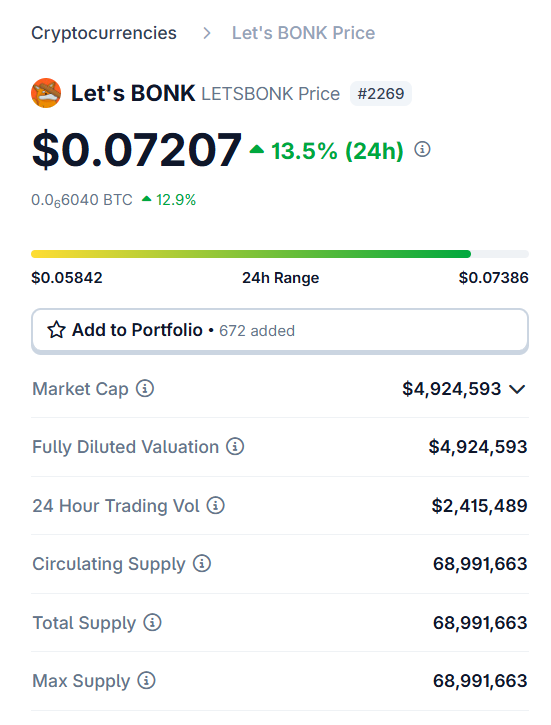This screenshot has width=551, height=725.
Task: Click the Circulating Supply label
Action: click(x=109, y=565)
